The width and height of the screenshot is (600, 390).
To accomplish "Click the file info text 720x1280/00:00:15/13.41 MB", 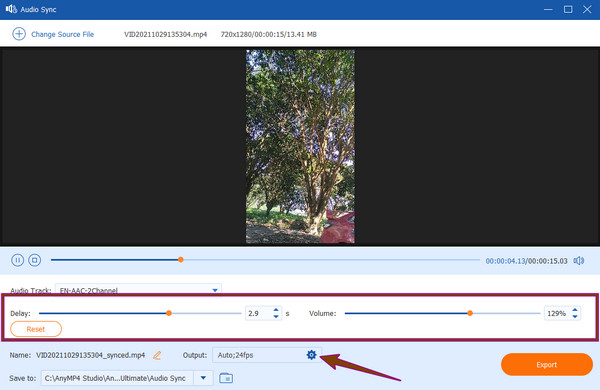I will [269, 34].
